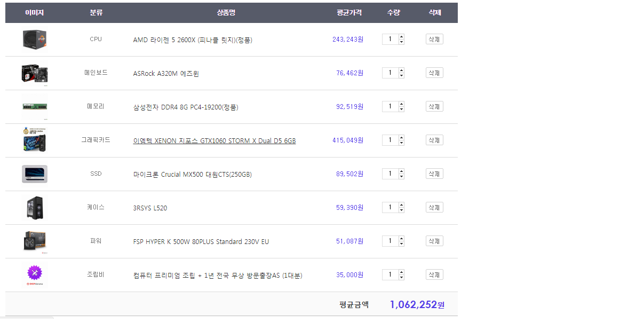This screenshot has width=644, height=330.
Task: Click the 89,502원 SSD price
Action: pos(350,174)
